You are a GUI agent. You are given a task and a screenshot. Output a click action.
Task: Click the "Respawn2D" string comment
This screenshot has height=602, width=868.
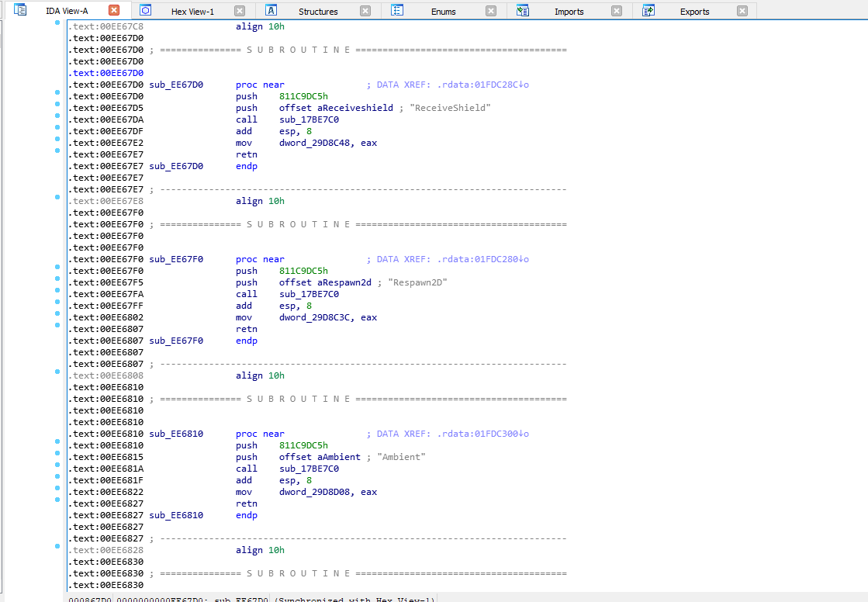(x=417, y=282)
